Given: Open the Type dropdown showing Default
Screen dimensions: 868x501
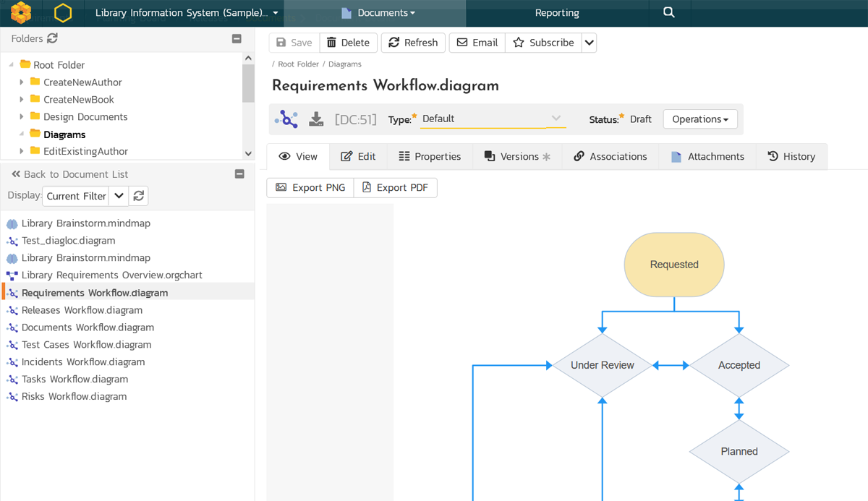Looking at the screenshot, I should tap(492, 119).
